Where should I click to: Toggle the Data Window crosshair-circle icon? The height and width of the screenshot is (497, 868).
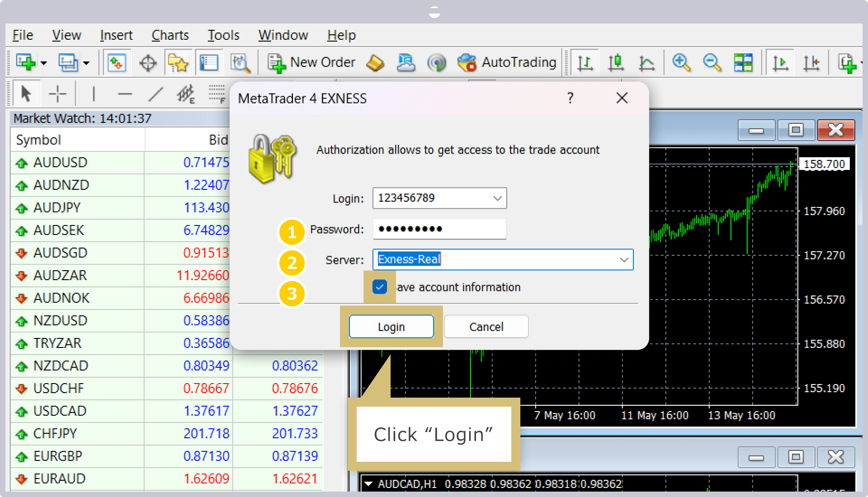148,63
